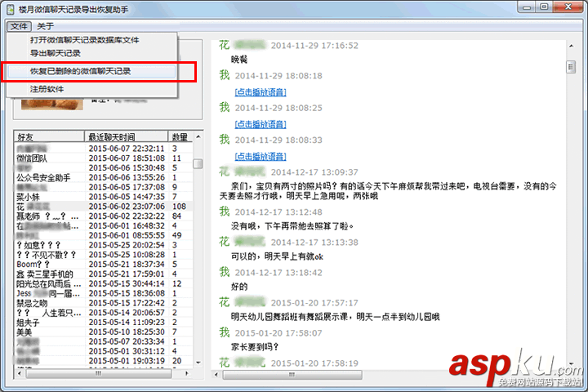The width and height of the screenshot is (588, 392).
Task: Click the message 家长要到吗？
Action: pos(255,347)
